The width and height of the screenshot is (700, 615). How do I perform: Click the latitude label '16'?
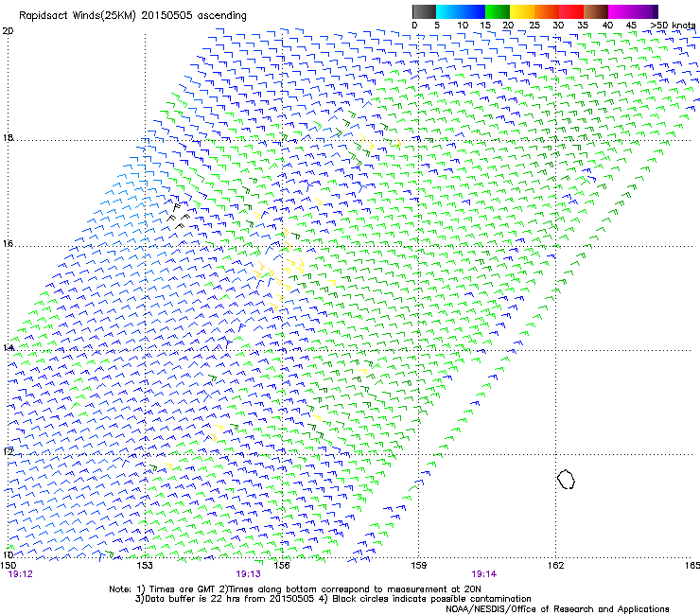[8, 243]
